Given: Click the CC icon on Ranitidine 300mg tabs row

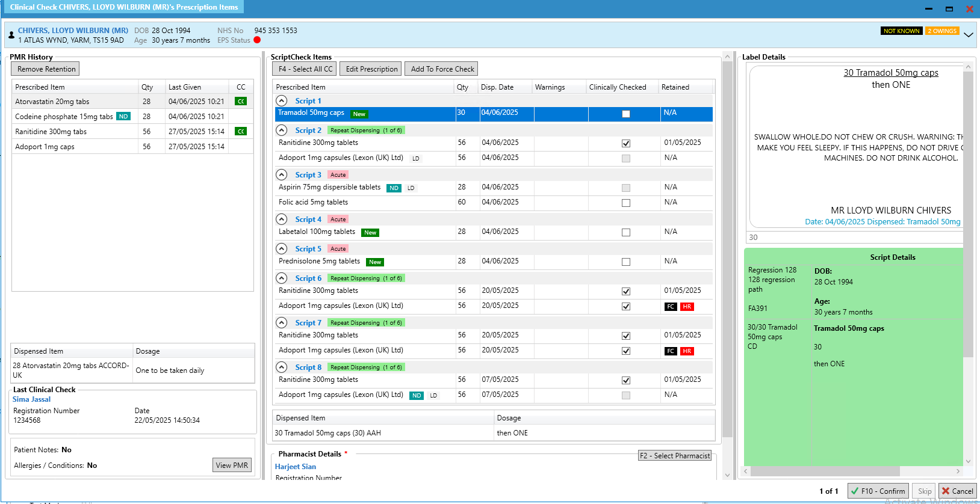Looking at the screenshot, I should (241, 131).
